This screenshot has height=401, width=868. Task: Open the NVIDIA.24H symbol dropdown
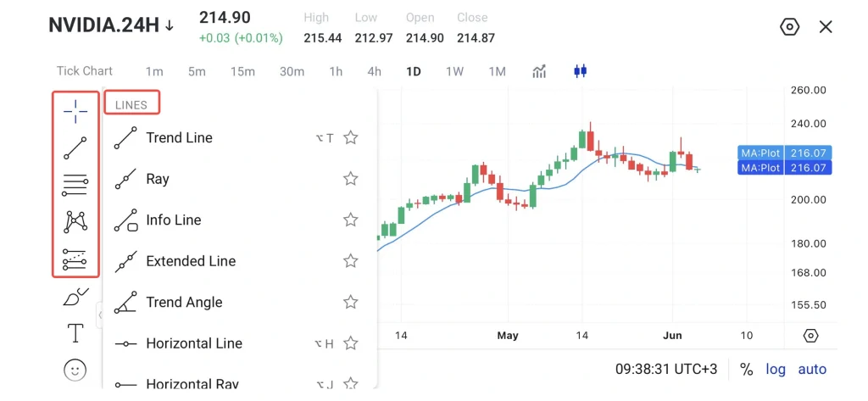click(111, 25)
